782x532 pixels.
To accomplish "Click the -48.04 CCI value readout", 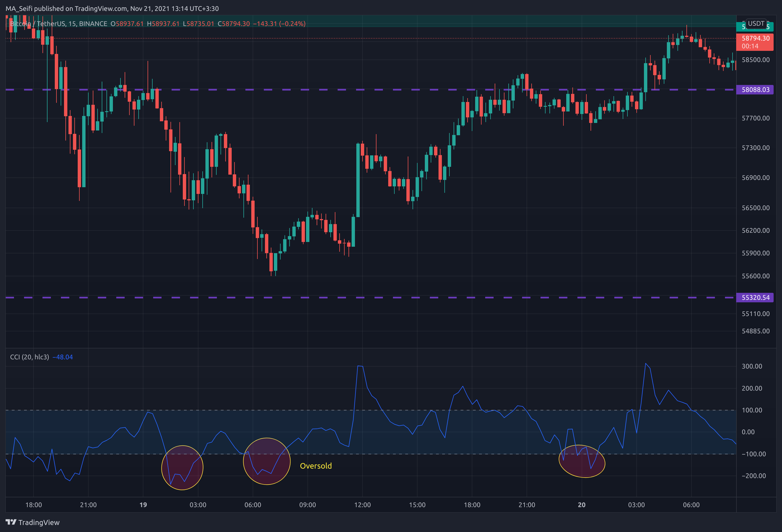I will 63,357.
